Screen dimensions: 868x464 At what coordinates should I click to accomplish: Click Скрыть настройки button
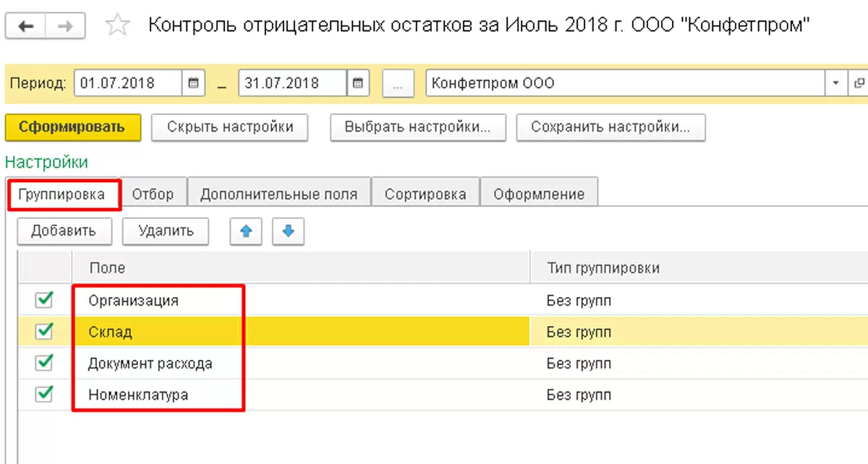coord(230,127)
